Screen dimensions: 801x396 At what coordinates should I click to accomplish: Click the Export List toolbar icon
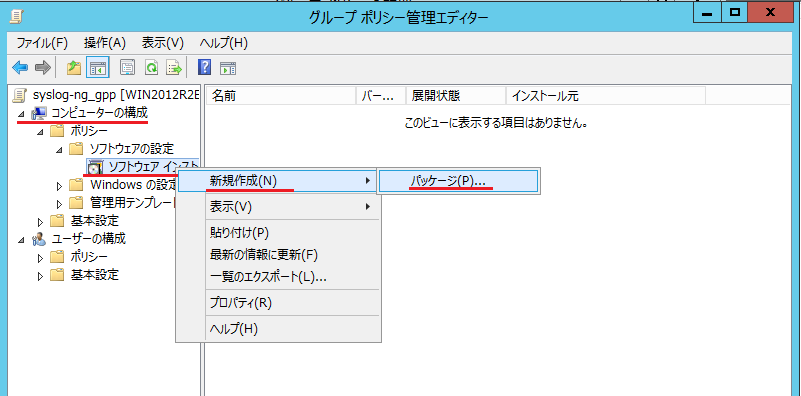(x=175, y=67)
